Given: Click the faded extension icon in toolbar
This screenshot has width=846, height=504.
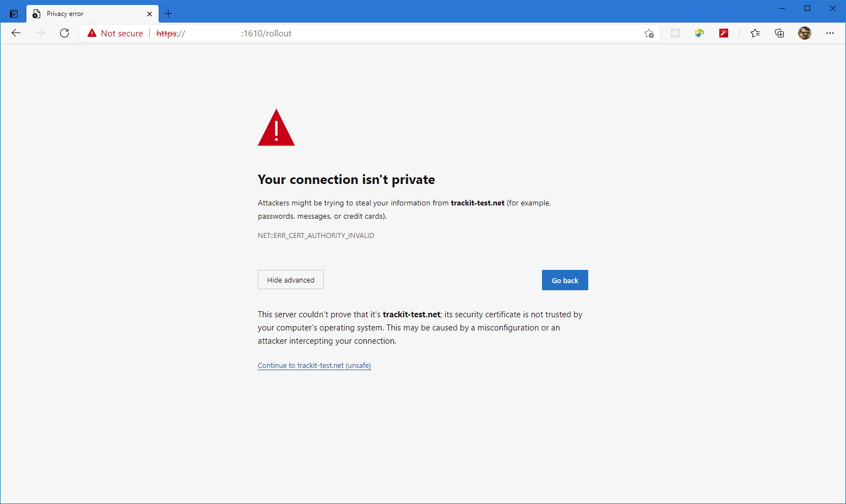Looking at the screenshot, I should pos(675,33).
